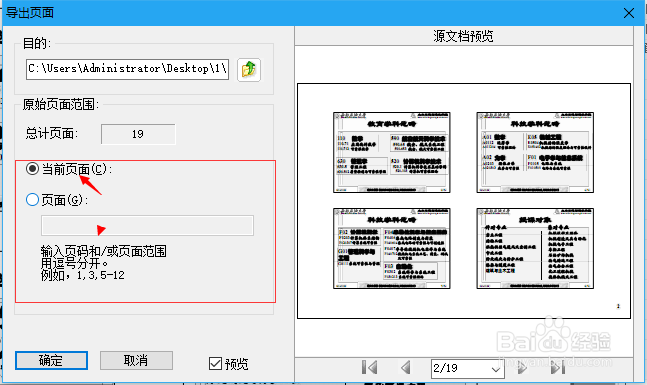
Task: Click the destination path input field
Action: [128, 69]
